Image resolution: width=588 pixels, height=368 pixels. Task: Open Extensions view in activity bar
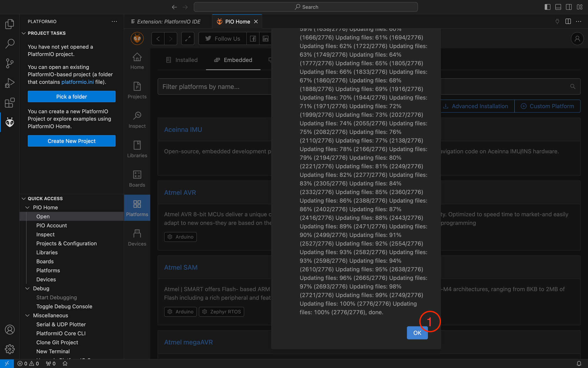[10, 103]
